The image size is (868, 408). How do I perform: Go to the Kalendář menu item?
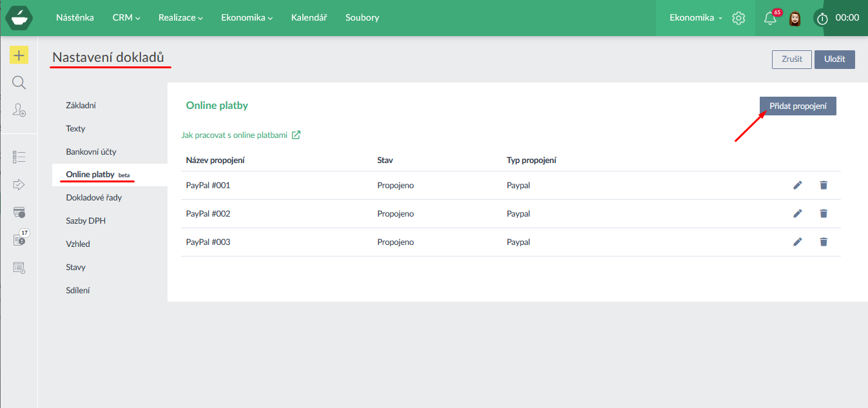(309, 18)
